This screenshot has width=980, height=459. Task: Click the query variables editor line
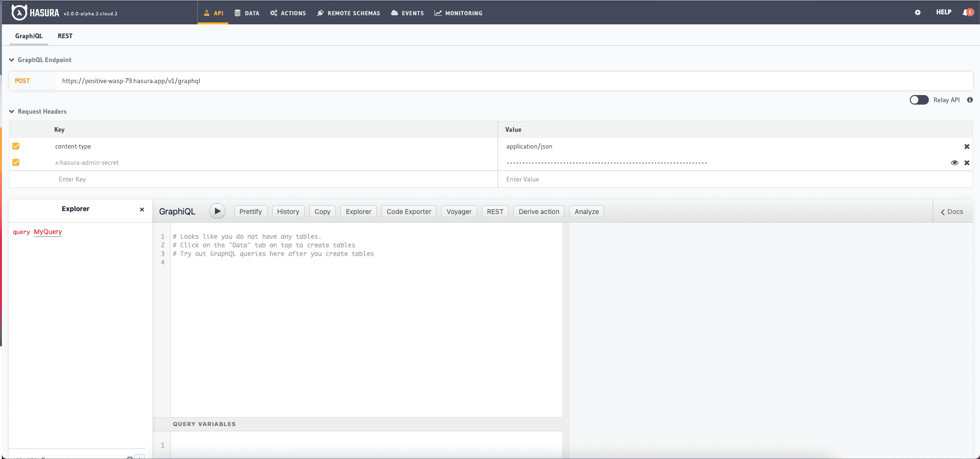366,445
